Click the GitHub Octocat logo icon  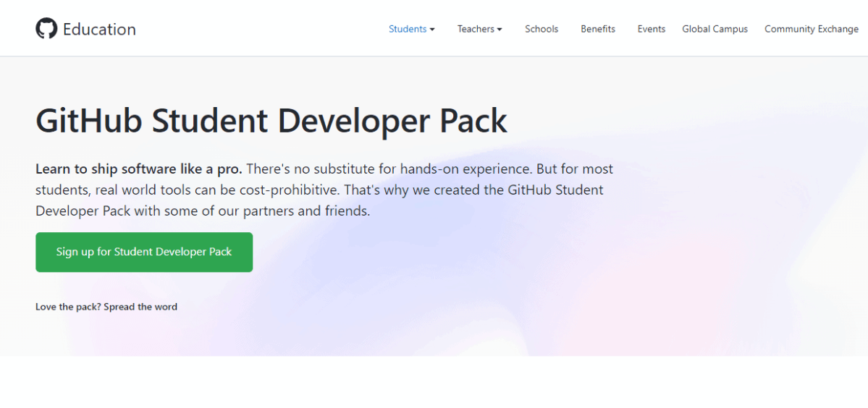[x=46, y=28]
